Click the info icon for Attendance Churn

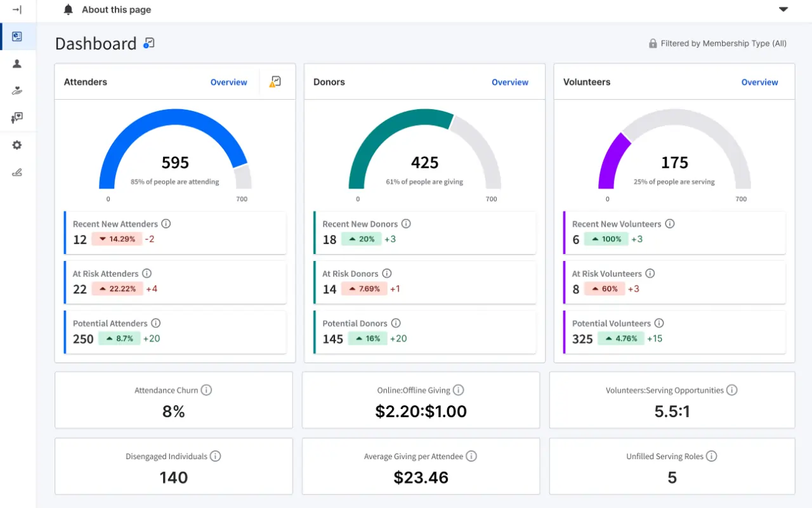[x=206, y=390]
